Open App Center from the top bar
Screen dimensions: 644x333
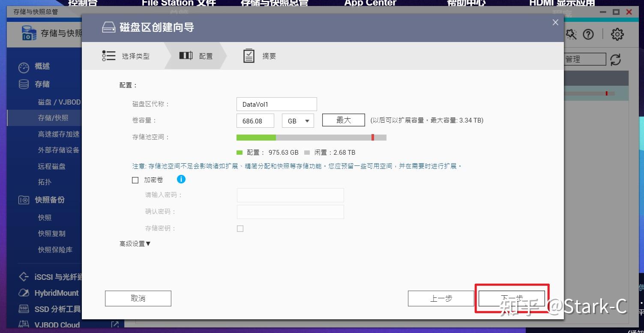pos(370,3)
